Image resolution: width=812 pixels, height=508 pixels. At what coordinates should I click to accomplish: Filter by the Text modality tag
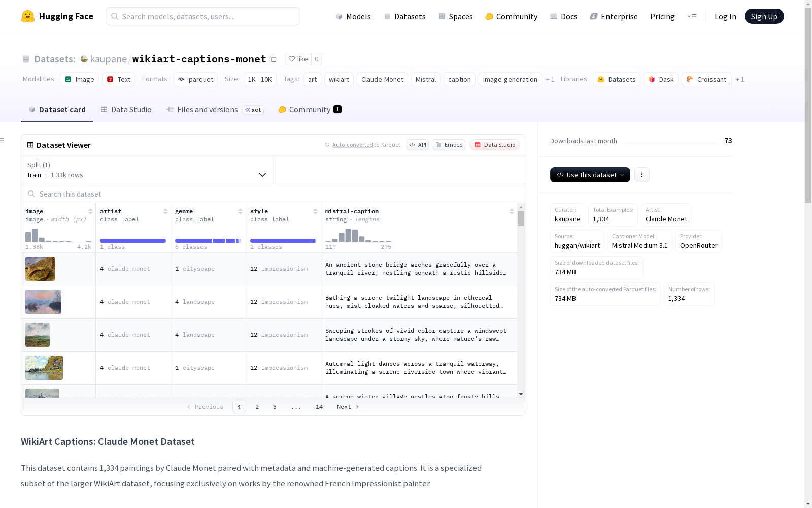119,79
